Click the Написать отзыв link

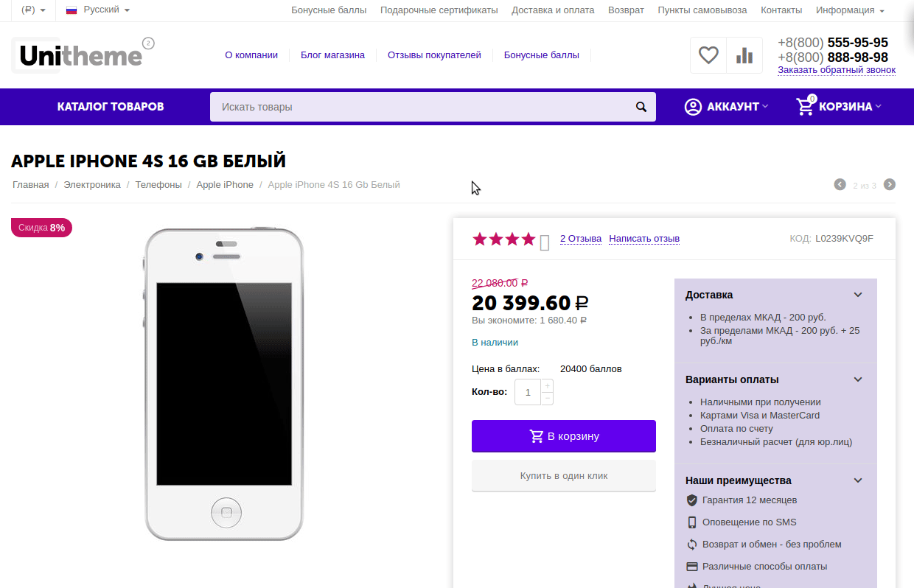[x=644, y=239]
